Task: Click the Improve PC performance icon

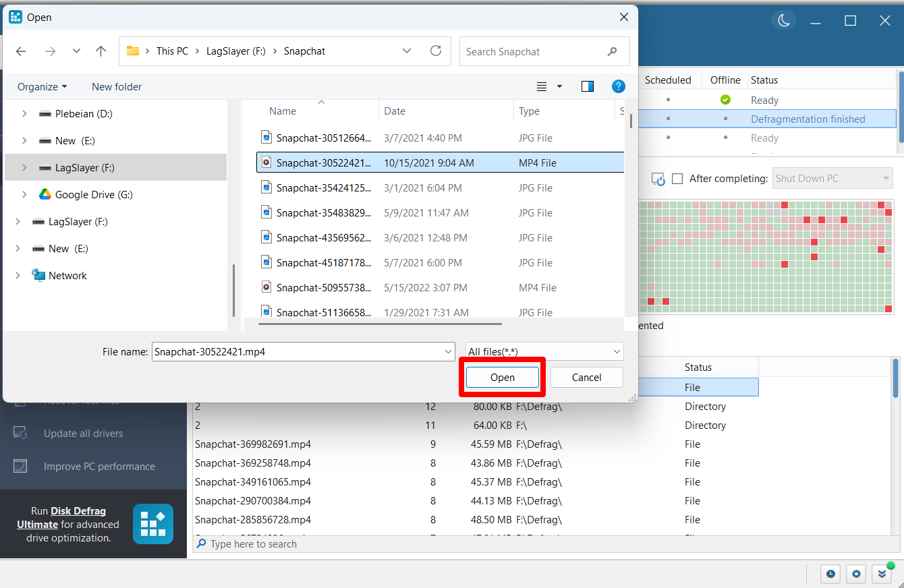Action: pos(20,467)
